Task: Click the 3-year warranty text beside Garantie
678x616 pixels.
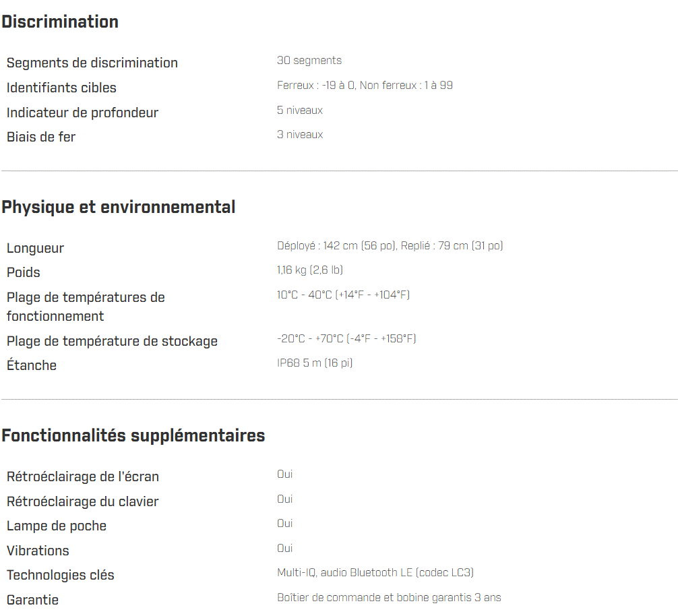Action: (389, 598)
